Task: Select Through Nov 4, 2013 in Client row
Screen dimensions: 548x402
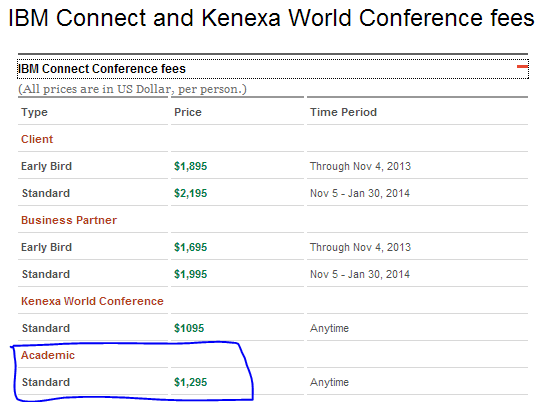Action: [x=360, y=166]
